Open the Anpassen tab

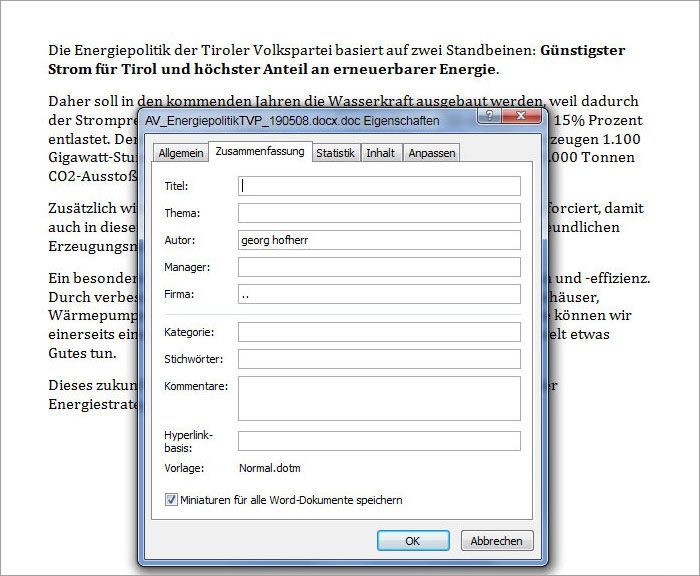point(432,153)
